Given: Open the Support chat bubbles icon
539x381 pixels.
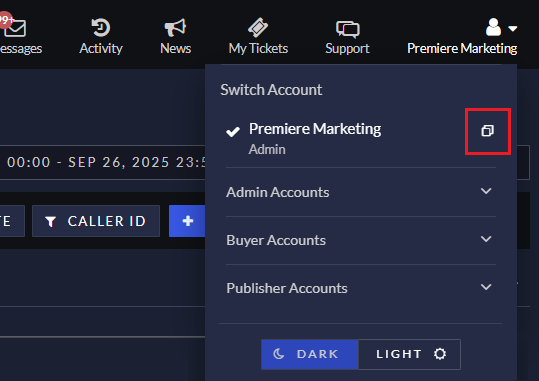Looking at the screenshot, I should tap(348, 29).
